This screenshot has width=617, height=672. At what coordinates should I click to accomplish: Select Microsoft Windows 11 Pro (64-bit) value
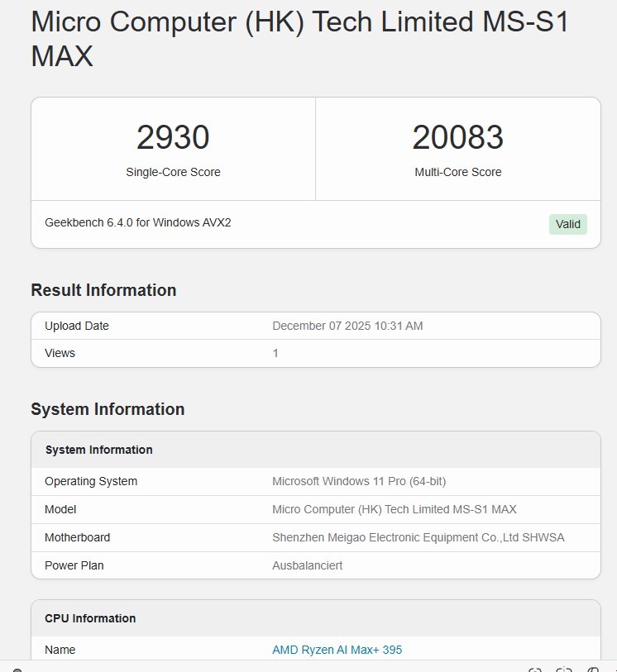coord(359,481)
